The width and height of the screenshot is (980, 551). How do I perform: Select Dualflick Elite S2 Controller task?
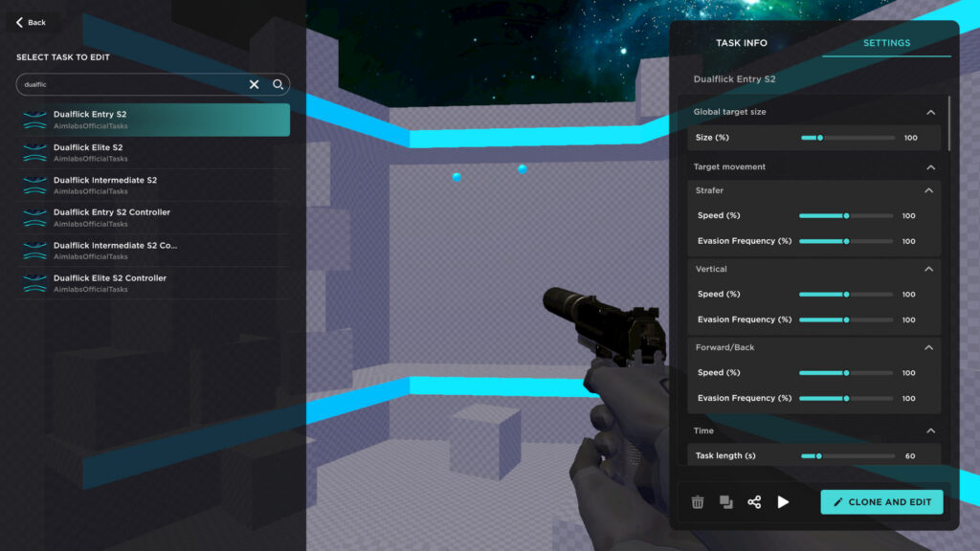point(154,283)
